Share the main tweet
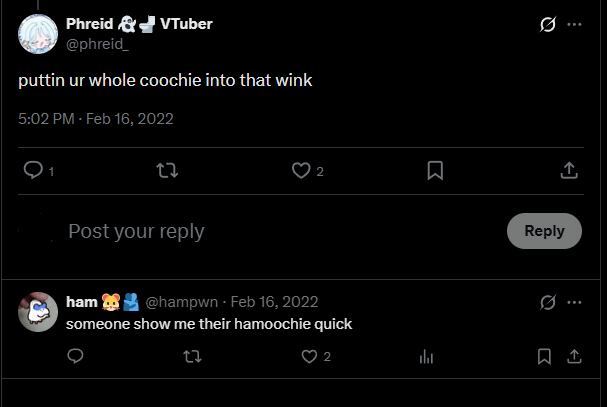 click(569, 170)
